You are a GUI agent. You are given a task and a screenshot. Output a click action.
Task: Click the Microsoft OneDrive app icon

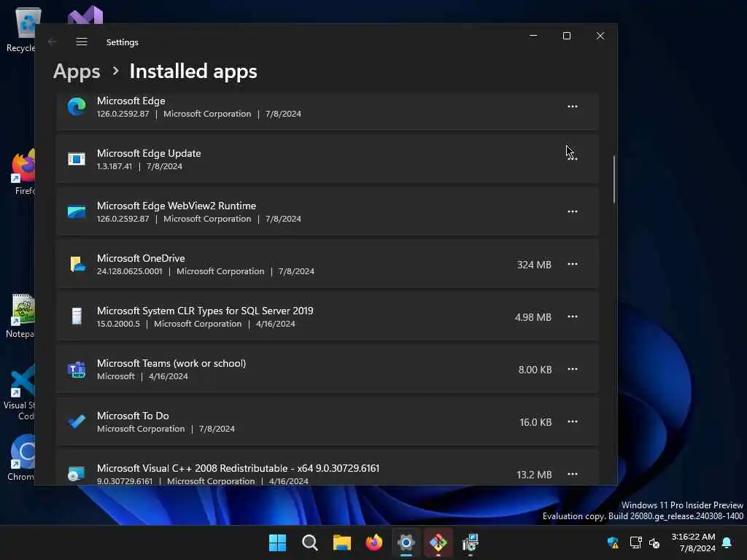[77, 264]
